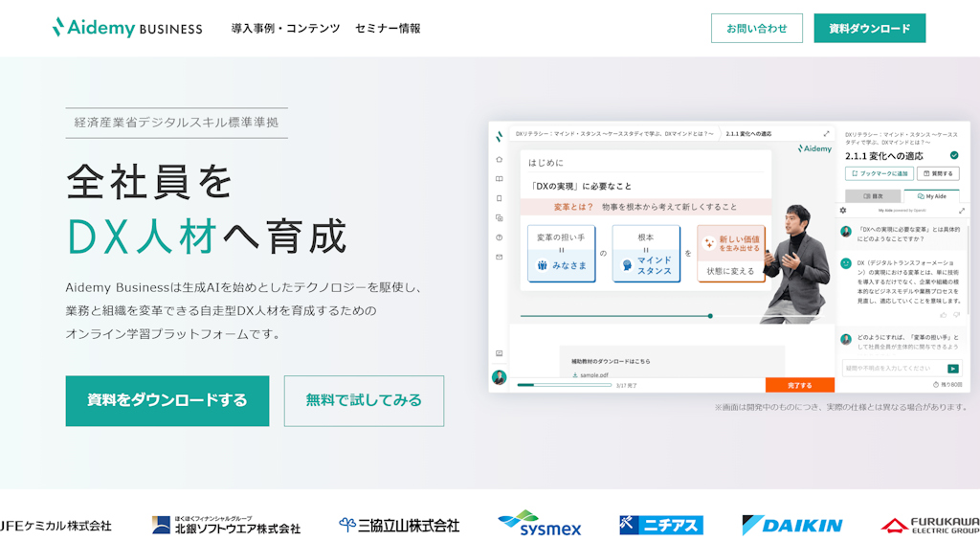Open the book icon in lesson sidebar

point(499,179)
